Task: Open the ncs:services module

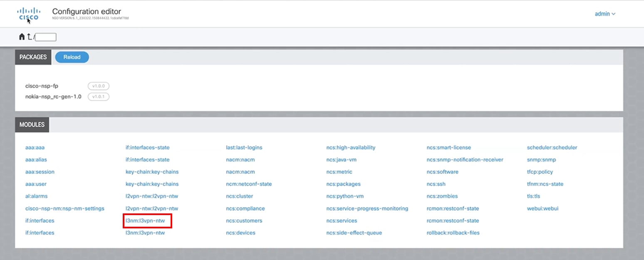Action: pyautogui.click(x=342, y=220)
